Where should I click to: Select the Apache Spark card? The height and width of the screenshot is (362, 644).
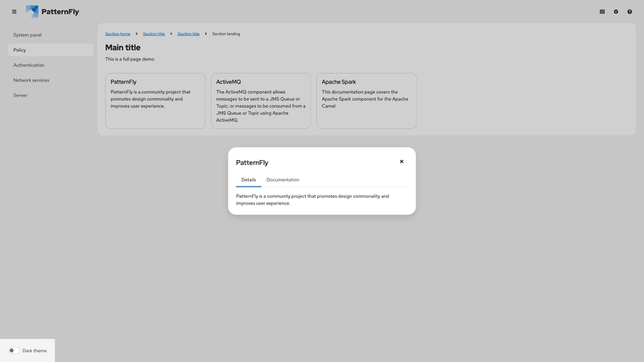click(366, 101)
